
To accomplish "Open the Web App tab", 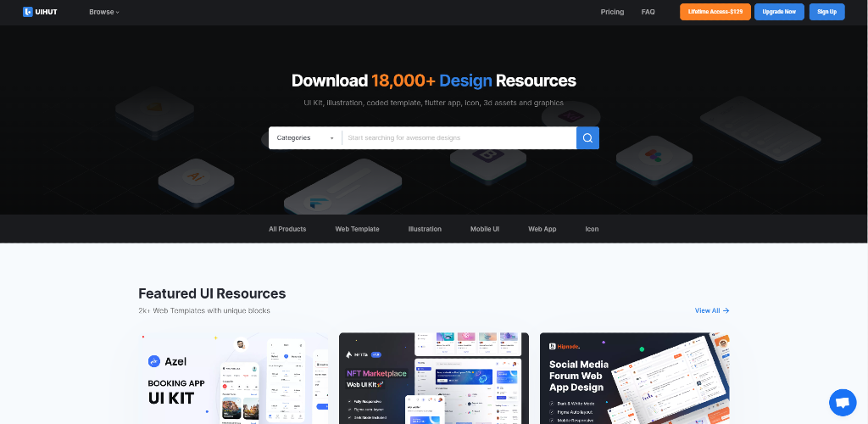I will pyautogui.click(x=542, y=229).
